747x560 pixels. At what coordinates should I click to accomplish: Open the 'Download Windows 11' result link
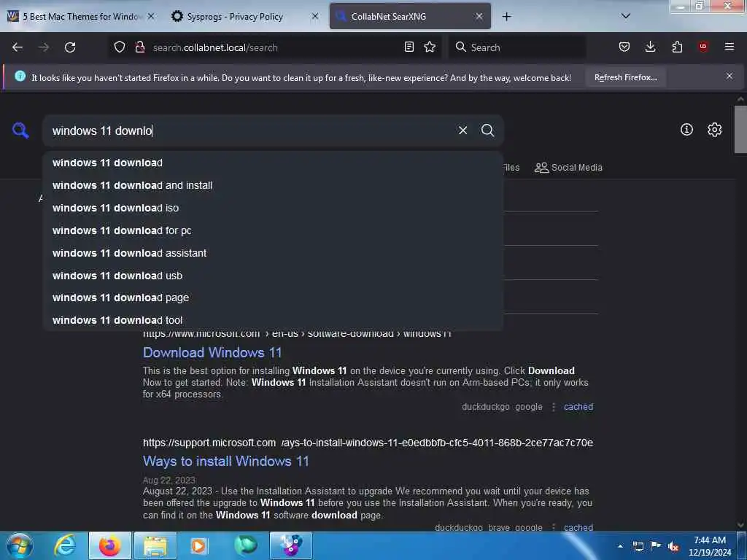click(212, 352)
